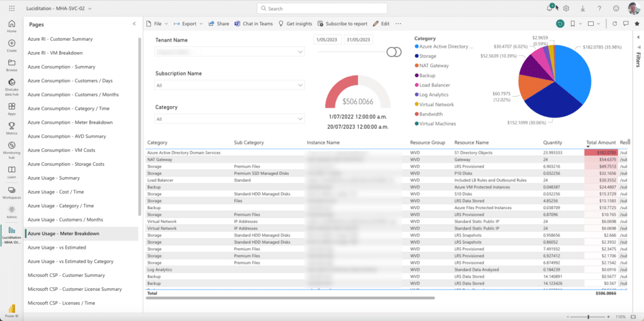Open the notifications bell

point(550,8)
